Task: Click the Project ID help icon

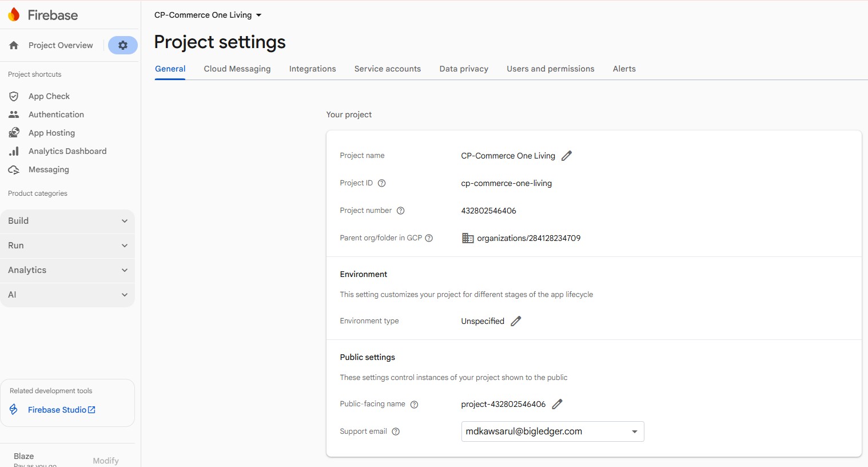Action: click(x=381, y=183)
